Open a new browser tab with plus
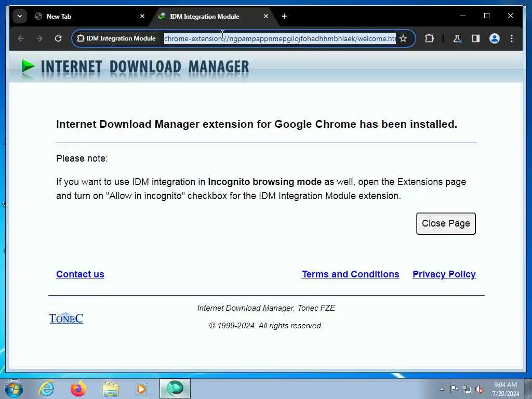Image resolution: width=532 pixels, height=399 pixels. coord(285,16)
